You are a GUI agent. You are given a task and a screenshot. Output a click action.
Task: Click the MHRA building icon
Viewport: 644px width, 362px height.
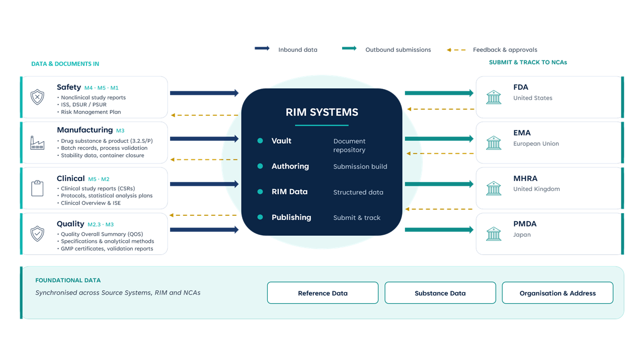(x=494, y=188)
